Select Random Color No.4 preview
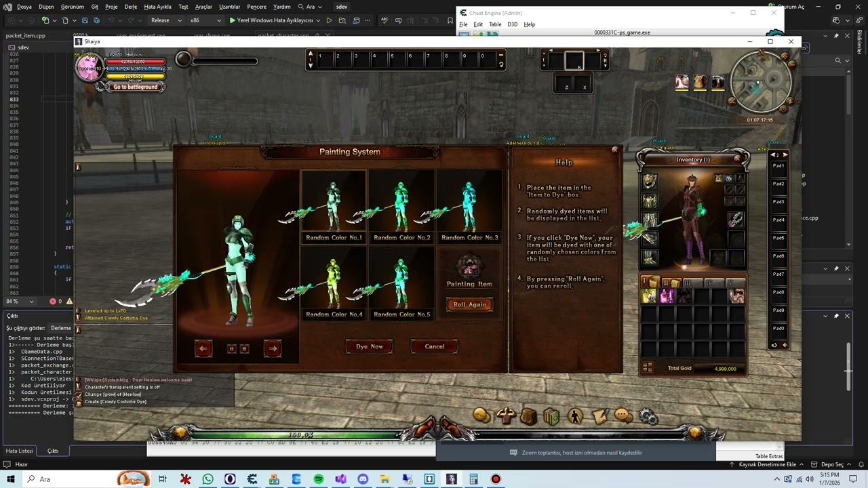The image size is (868, 488). point(334,283)
